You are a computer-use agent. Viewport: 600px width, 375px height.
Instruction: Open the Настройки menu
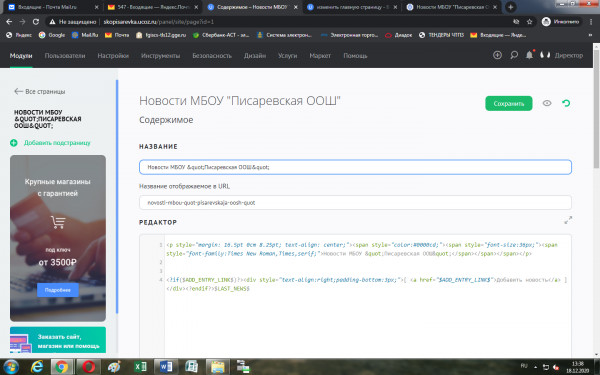(x=113, y=55)
